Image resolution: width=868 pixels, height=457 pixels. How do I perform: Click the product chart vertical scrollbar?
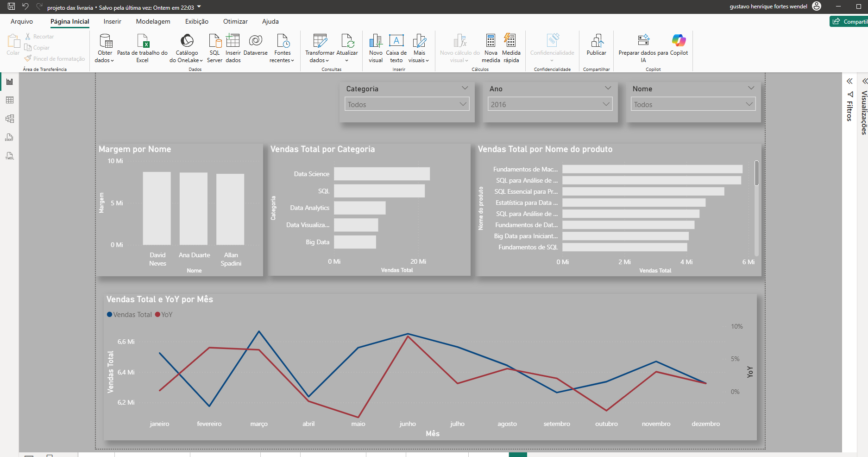[756, 173]
